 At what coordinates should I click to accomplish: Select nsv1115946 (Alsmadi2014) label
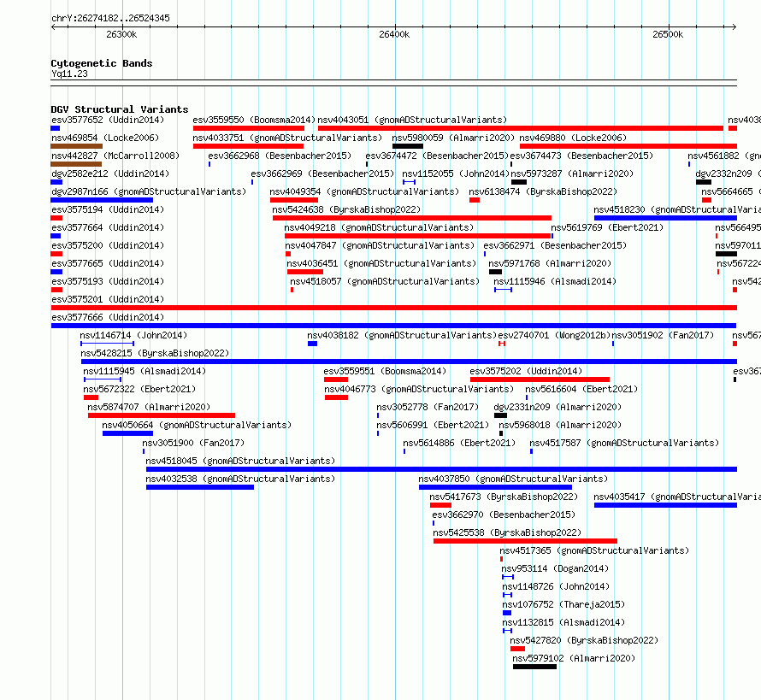click(555, 281)
